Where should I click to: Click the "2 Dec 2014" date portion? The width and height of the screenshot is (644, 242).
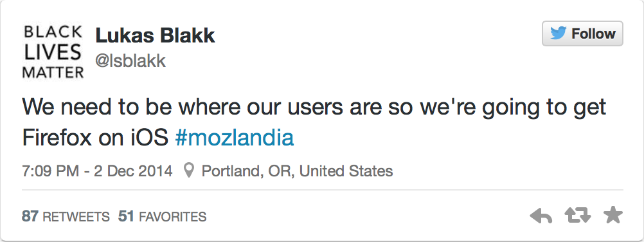pyautogui.click(x=133, y=171)
